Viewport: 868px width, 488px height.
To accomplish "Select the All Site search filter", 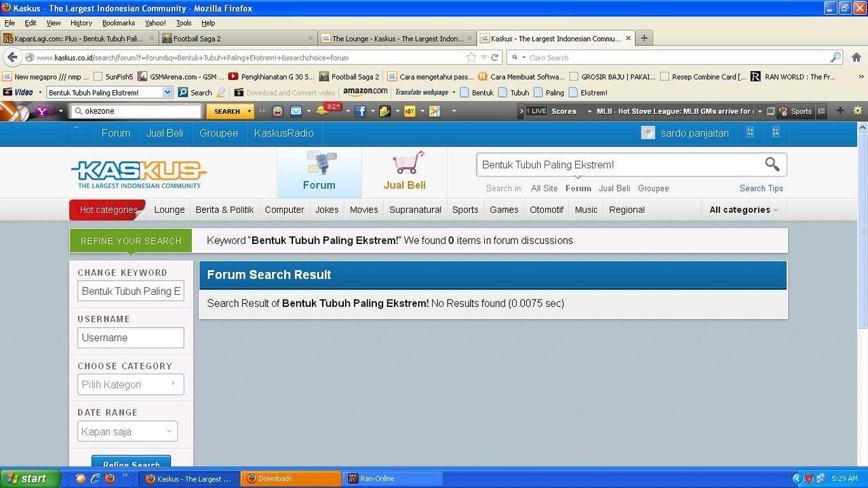I will point(544,188).
